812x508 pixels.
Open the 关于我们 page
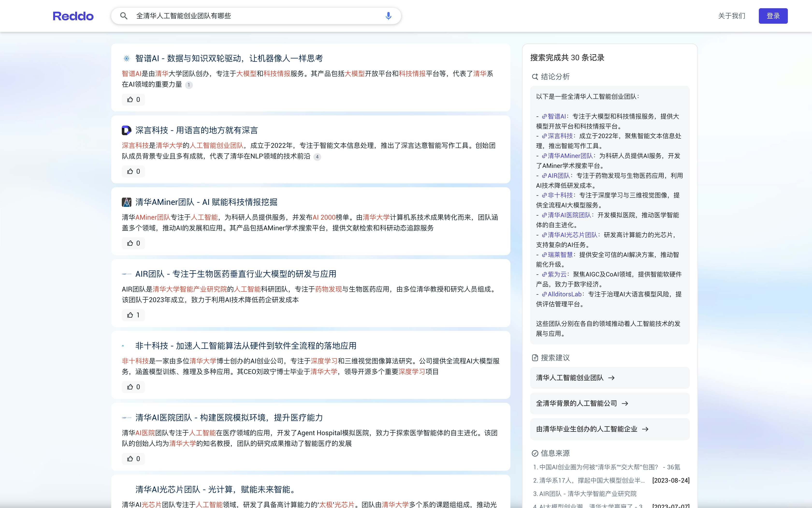[732, 16]
